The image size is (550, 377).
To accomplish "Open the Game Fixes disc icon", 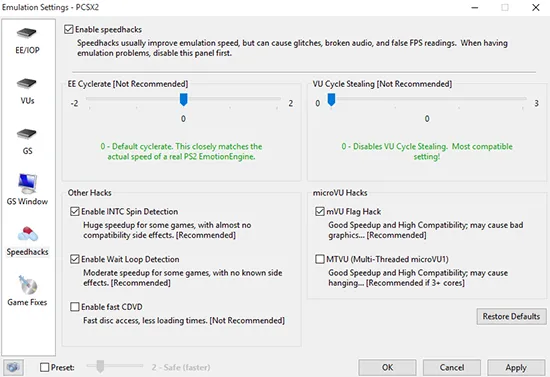I will pyautogui.click(x=27, y=284).
